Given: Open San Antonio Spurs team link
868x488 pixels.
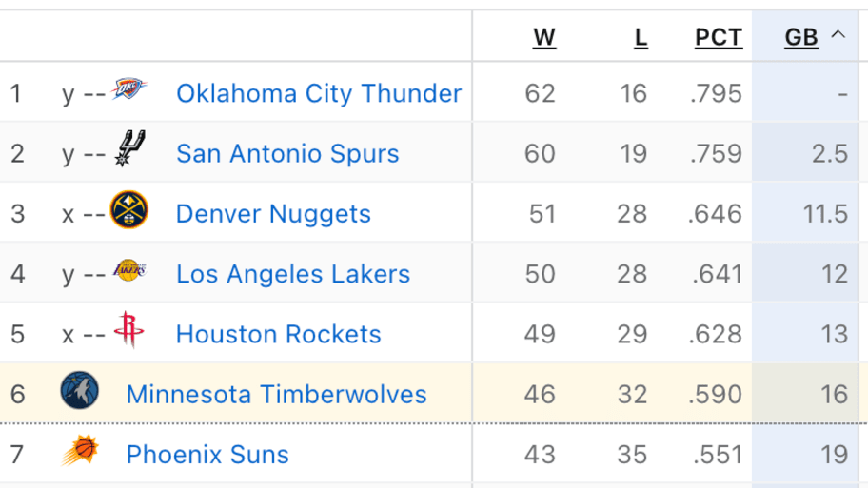Looking at the screenshot, I should [x=287, y=153].
